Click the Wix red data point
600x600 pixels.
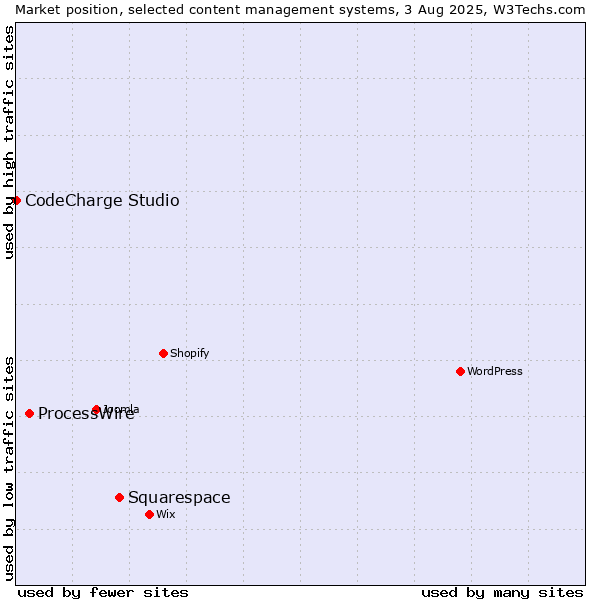click(150, 515)
